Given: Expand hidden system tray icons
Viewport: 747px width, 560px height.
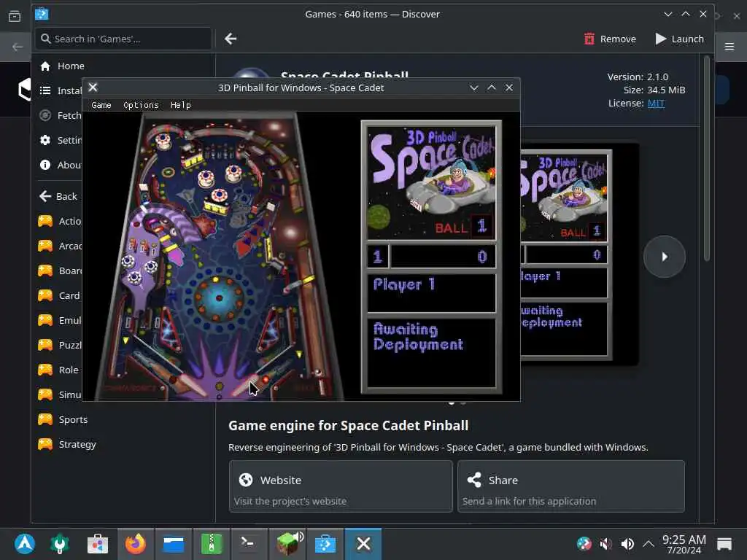Looking at the screenshot, I should pos(649,544).
